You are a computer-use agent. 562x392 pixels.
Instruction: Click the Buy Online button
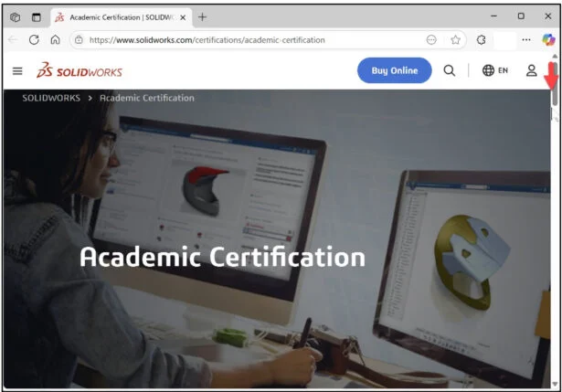click(x=394, y=70)
